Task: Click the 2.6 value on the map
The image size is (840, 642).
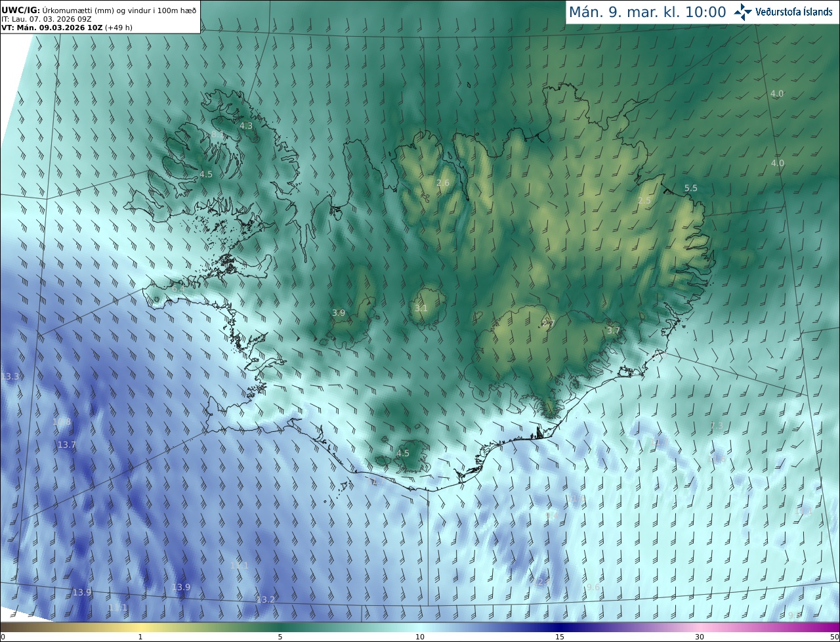Action: (x=443, y=182)
